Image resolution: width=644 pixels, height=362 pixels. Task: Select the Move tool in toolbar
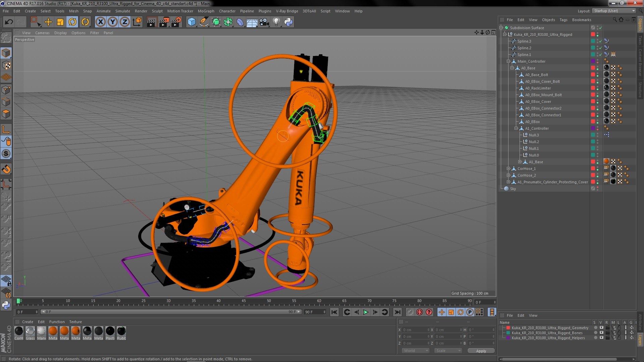pyautogui.click(x=48, y=22)
